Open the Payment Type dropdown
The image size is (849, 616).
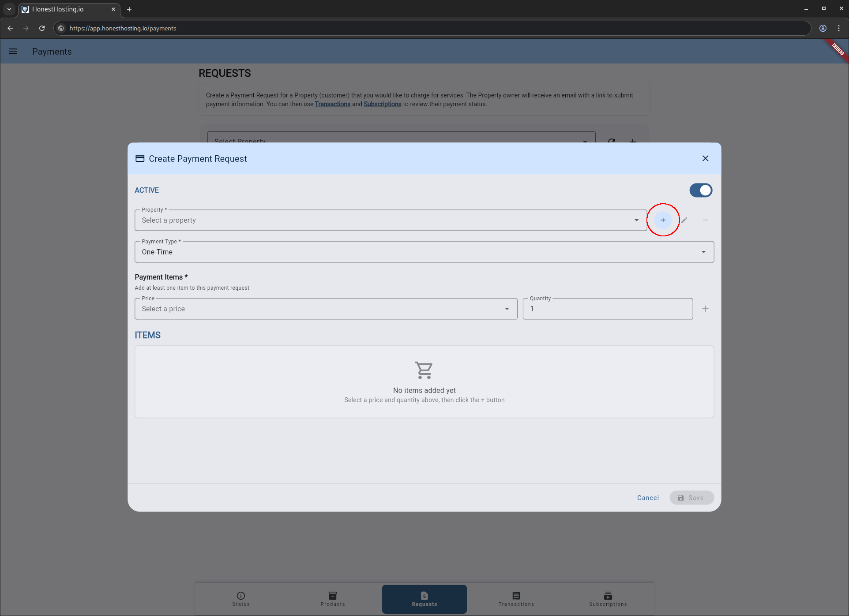coord(424,252)
